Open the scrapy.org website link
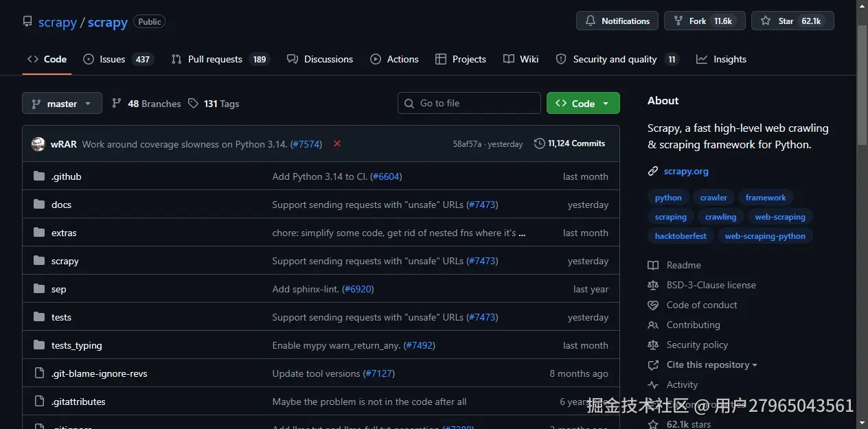 pyautogui.click(x=686, y=172)
